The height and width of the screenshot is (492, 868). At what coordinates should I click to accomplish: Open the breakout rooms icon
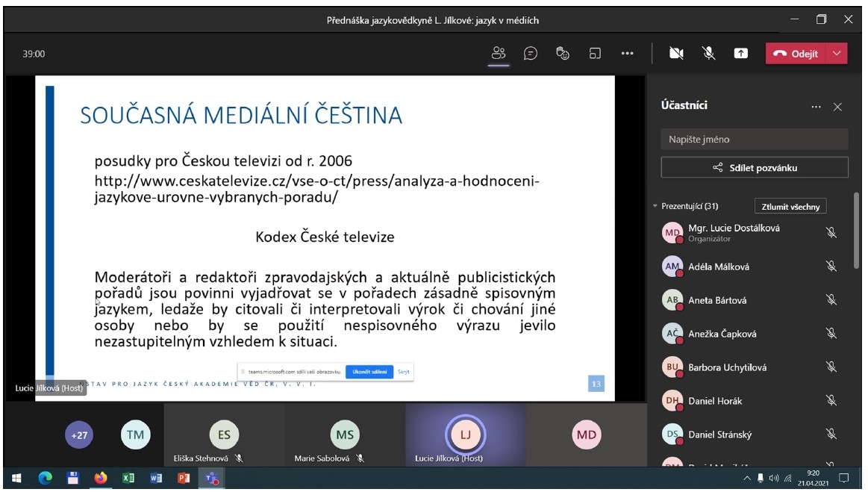pyautogui.click(x=595, y=54)
